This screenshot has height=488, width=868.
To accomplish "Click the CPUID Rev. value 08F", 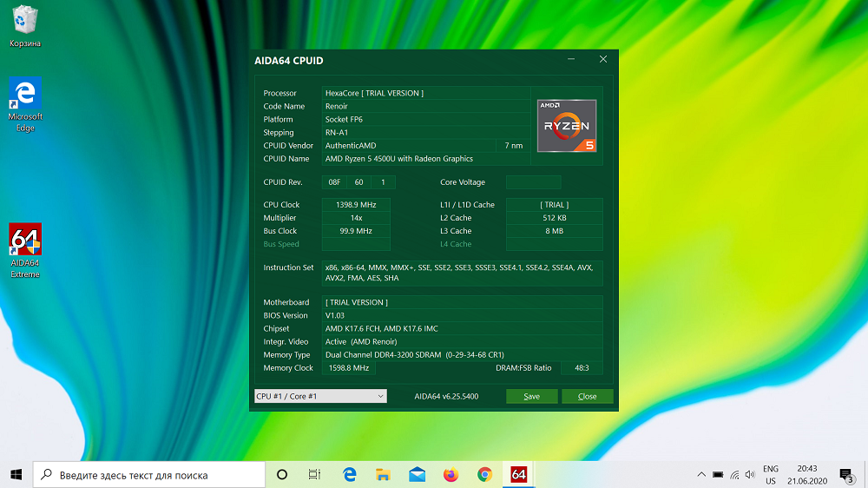I will 334,182.
